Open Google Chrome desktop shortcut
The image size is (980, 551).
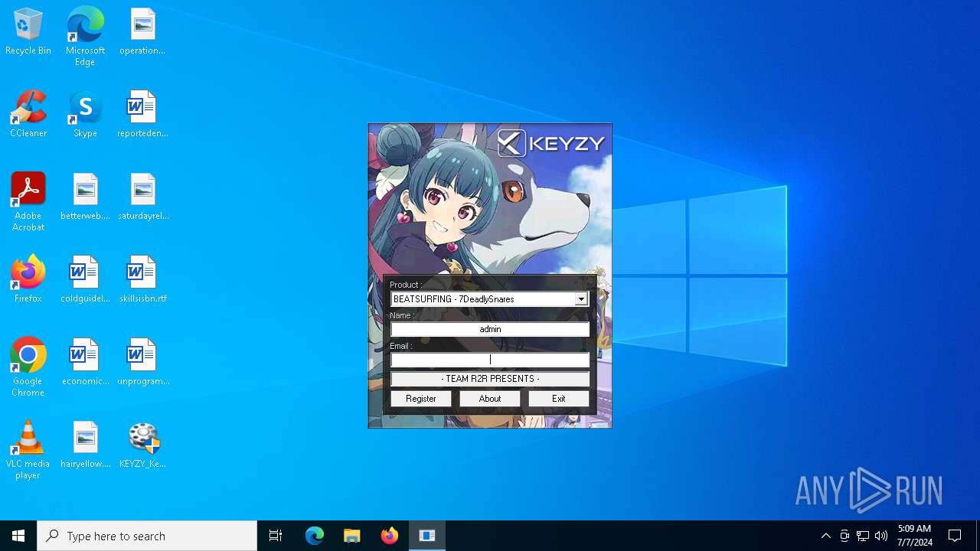(x=28, y=367)
